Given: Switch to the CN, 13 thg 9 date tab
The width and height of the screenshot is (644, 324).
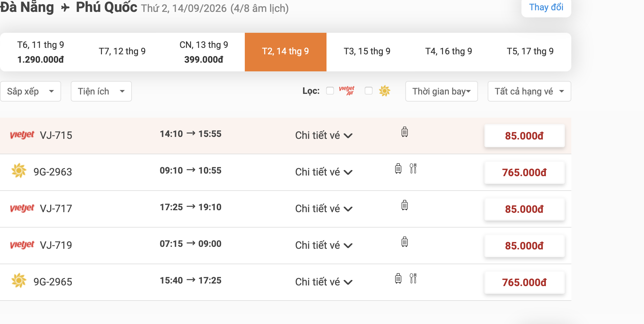Looking at the screenshot, I should 204,52.
